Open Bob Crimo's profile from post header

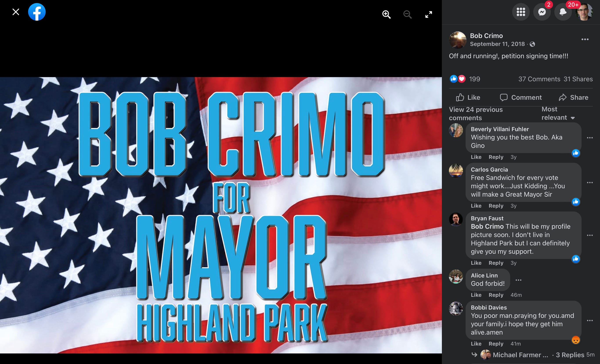point(486,36)
